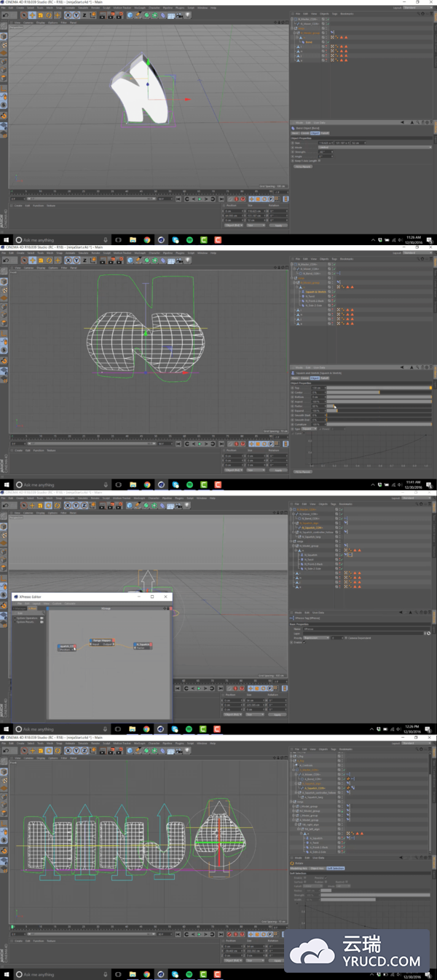This screenshot has height=980, width=437.
Task: Click Fit to Parent under the Squash curve
Action: pos(303,471)
